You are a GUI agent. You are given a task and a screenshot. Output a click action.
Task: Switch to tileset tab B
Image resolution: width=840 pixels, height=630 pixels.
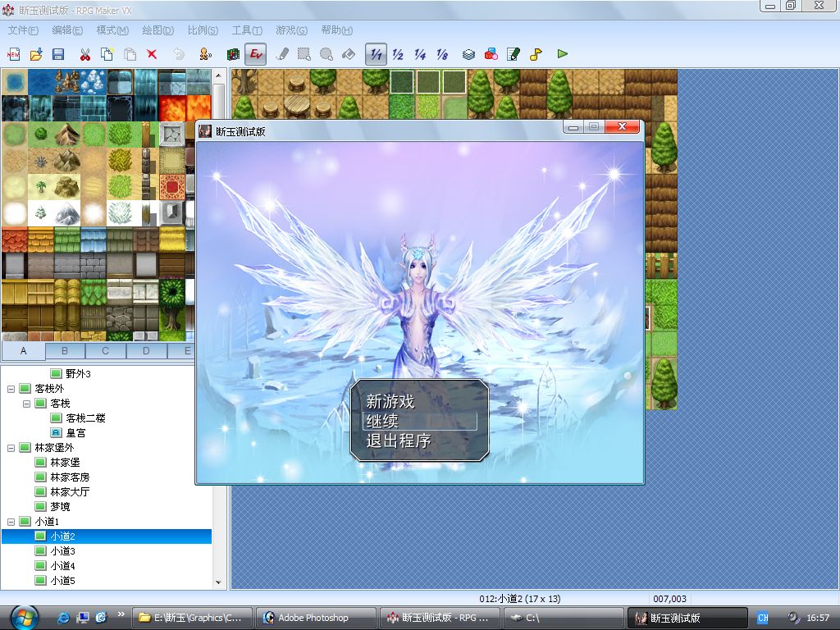[x=65, y=351]
